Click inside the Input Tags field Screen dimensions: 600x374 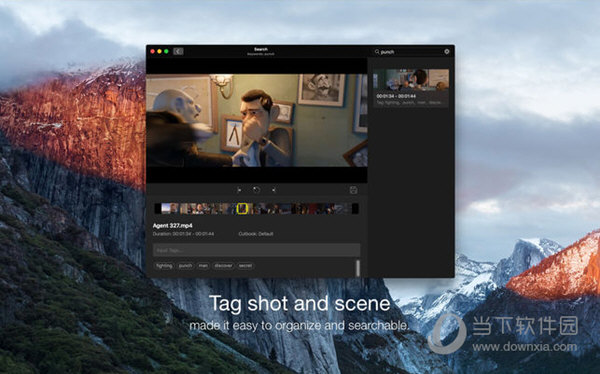tap(256, 250)
